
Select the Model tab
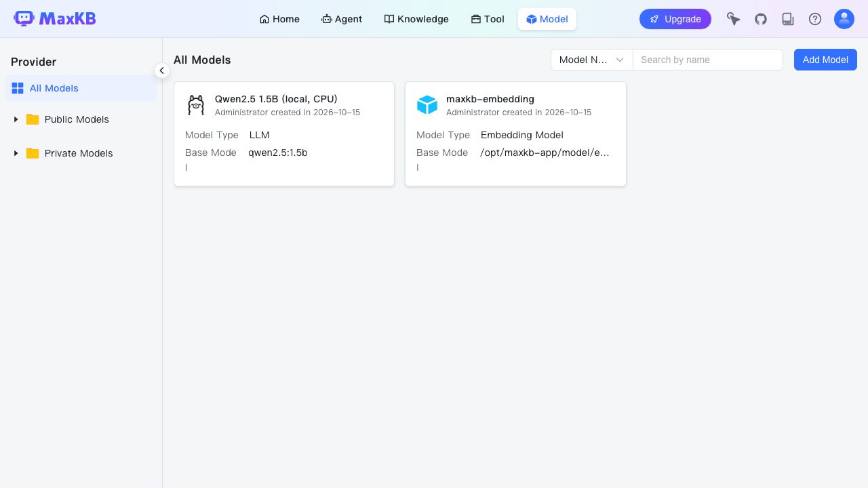coord(547,19)
